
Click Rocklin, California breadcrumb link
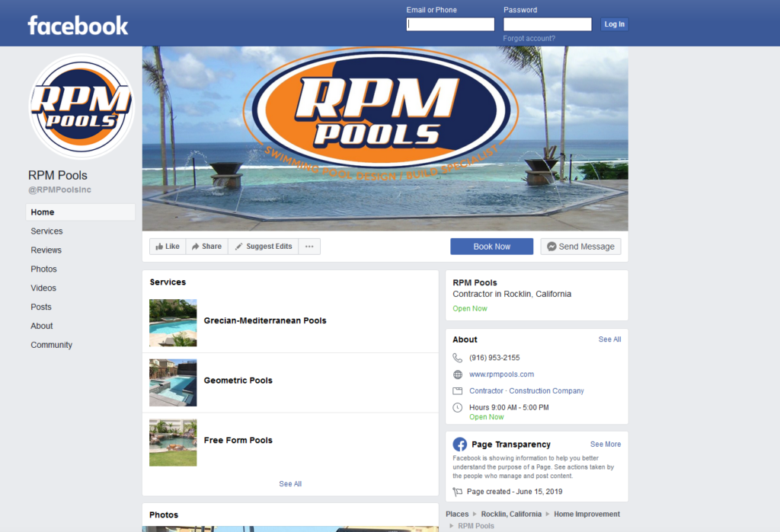[511, 514]
